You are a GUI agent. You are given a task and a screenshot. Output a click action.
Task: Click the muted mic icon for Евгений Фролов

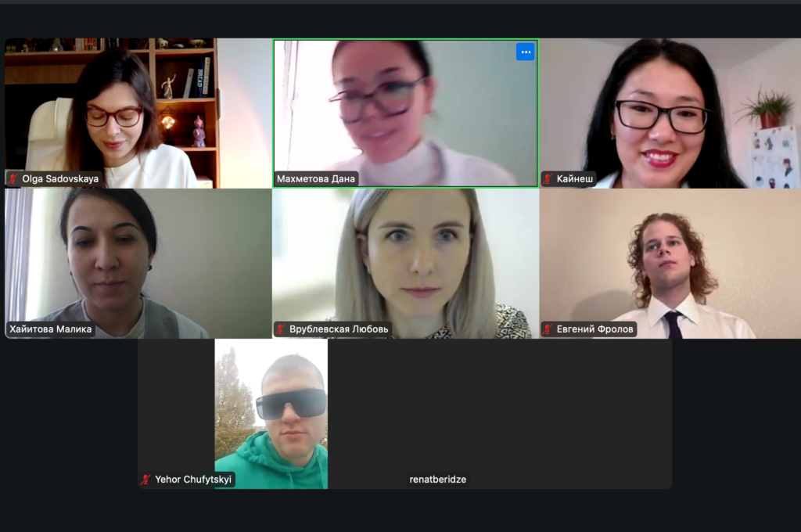(548, 329)
